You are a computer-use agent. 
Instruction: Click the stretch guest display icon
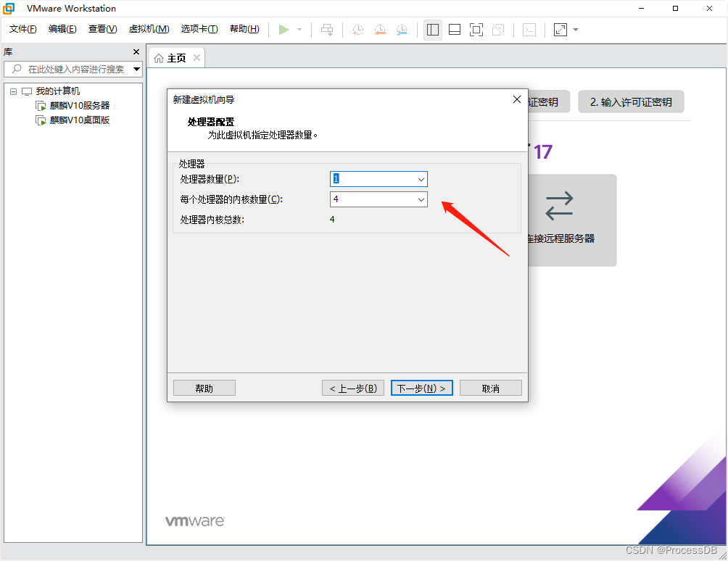coord(561,30)
